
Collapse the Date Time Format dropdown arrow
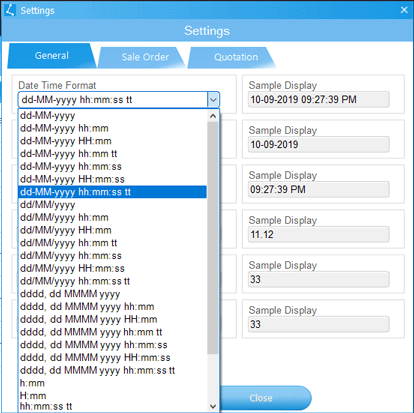pos(213,100)
